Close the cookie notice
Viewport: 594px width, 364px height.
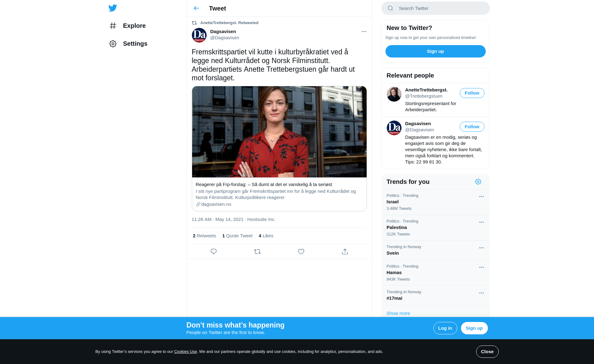point(487,352)
